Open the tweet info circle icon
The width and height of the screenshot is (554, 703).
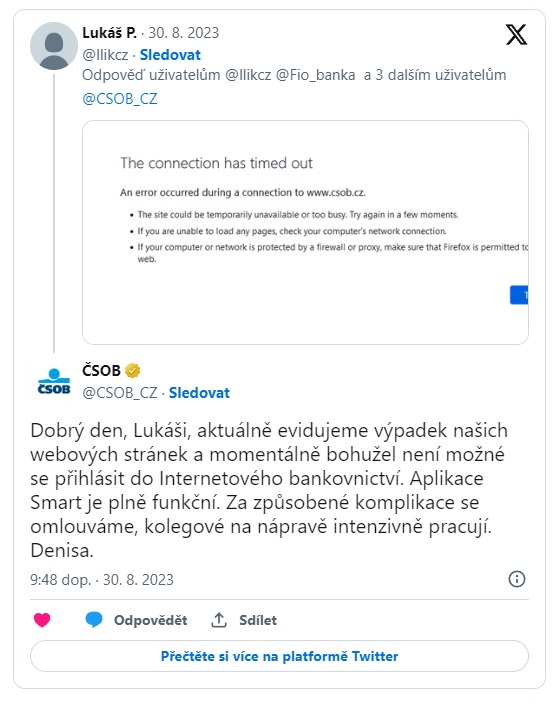tap(516, 579)
